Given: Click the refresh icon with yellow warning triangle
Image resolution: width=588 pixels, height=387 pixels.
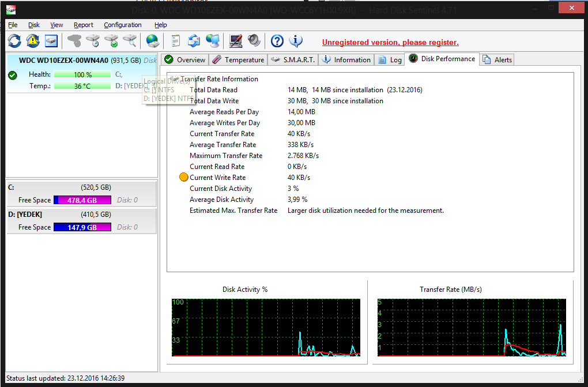Looking at the screenshot, I should [x=33, y=40].
